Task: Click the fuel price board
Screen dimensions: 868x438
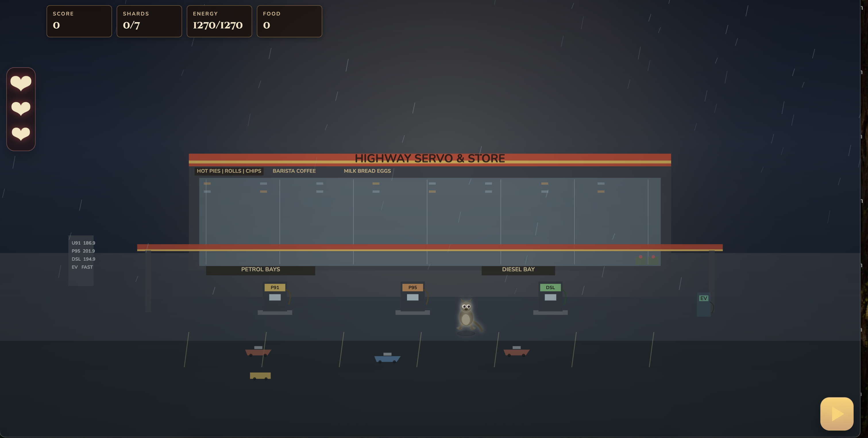Action: 81,260
